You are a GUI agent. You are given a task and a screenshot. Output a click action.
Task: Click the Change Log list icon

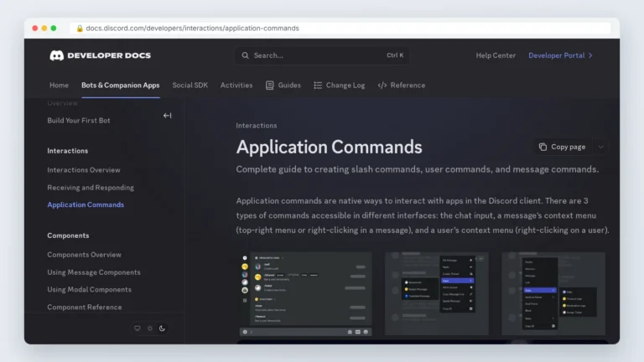tap(318, 85)
